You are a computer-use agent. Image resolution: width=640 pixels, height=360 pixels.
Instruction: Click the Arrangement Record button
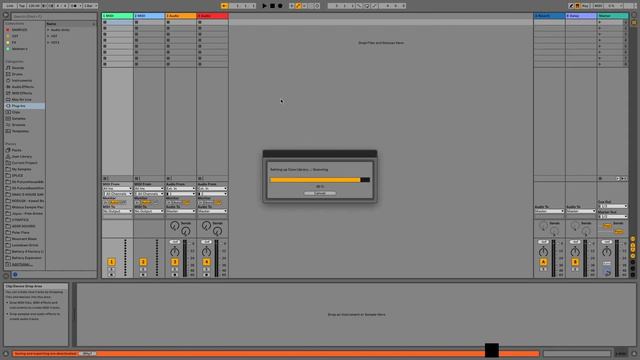click(280, 6)
